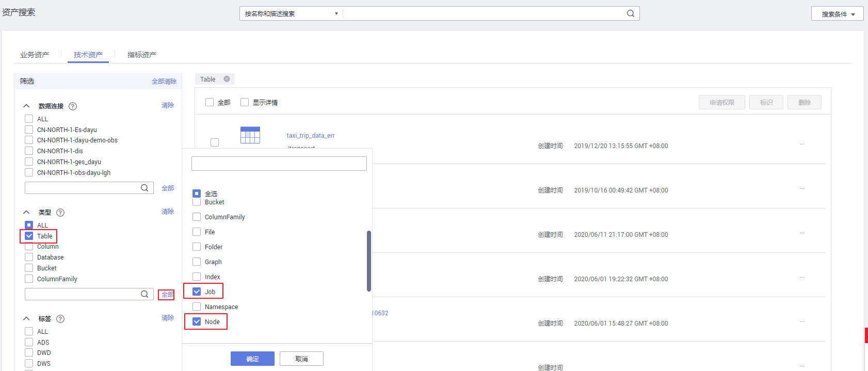Check the Namespace checkbox in popup
Image resolution: width=868 pixels, height=371 pixels.
click(197, 307)
